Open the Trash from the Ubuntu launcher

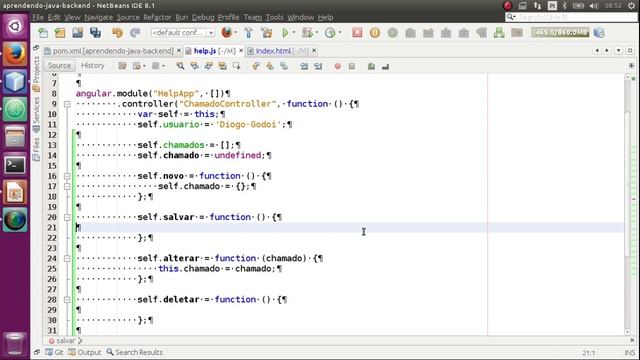click(x=15, y=343)
